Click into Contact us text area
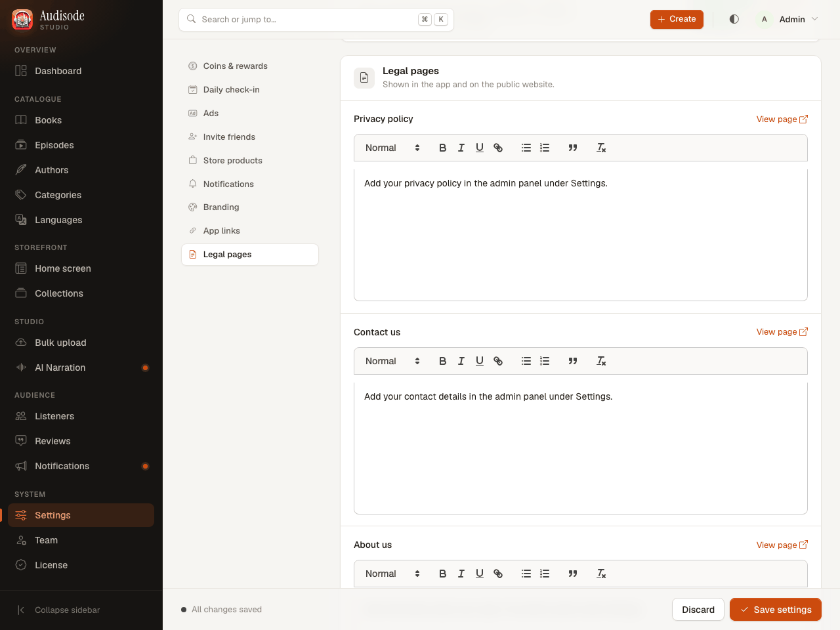This screenshot has width=840, height=630. [x=581, y=448]
